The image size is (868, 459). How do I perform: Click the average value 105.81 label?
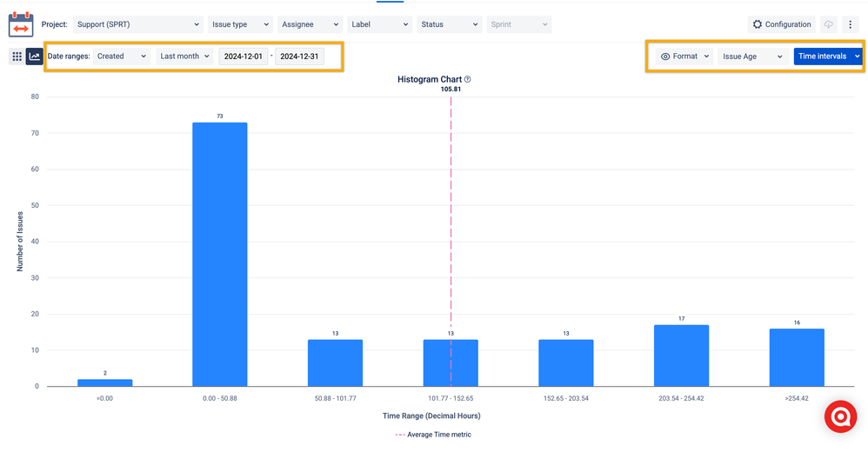(x=451, y=89)
